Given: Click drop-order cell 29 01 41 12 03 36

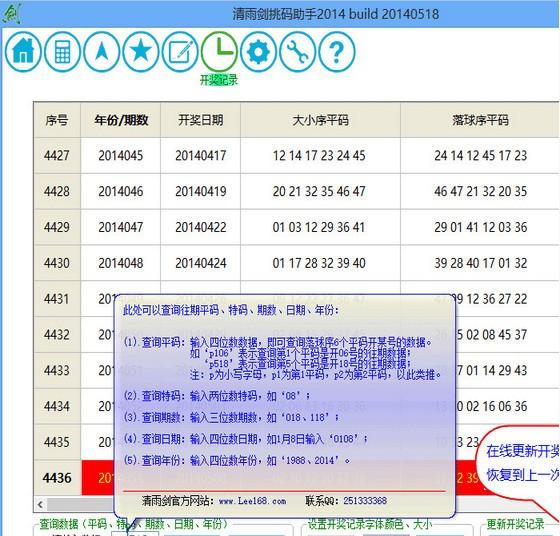Looking at the screenshot, I should pos(480,227).
